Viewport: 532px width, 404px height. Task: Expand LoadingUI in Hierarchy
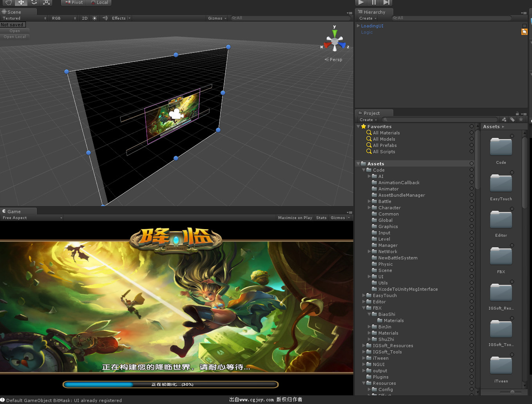(x=358, y=26)
